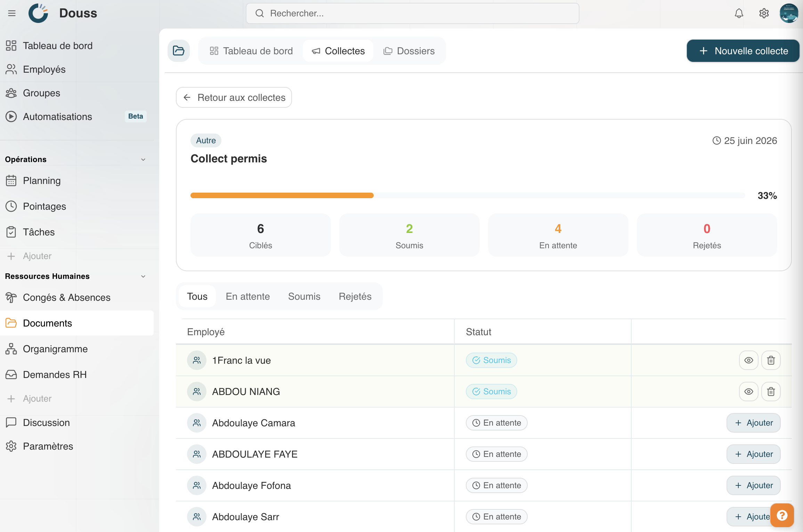Click the Nouvelle collecte button

click(x=743, y=51)
